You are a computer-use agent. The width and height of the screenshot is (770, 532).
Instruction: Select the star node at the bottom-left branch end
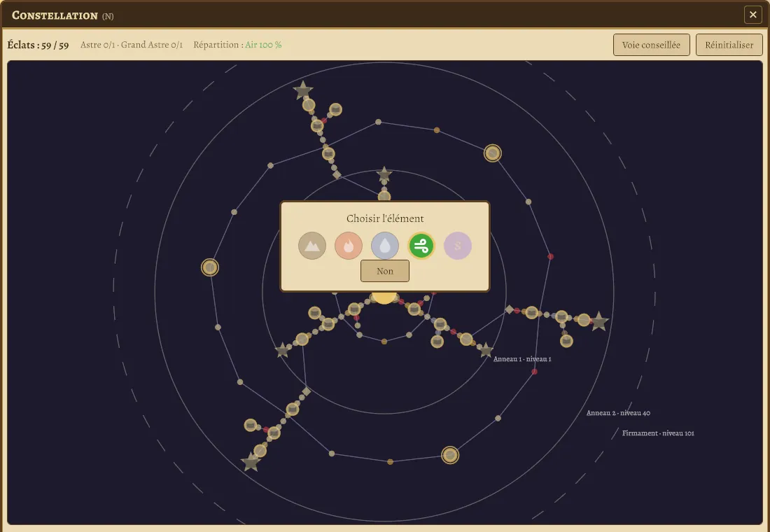251,462
